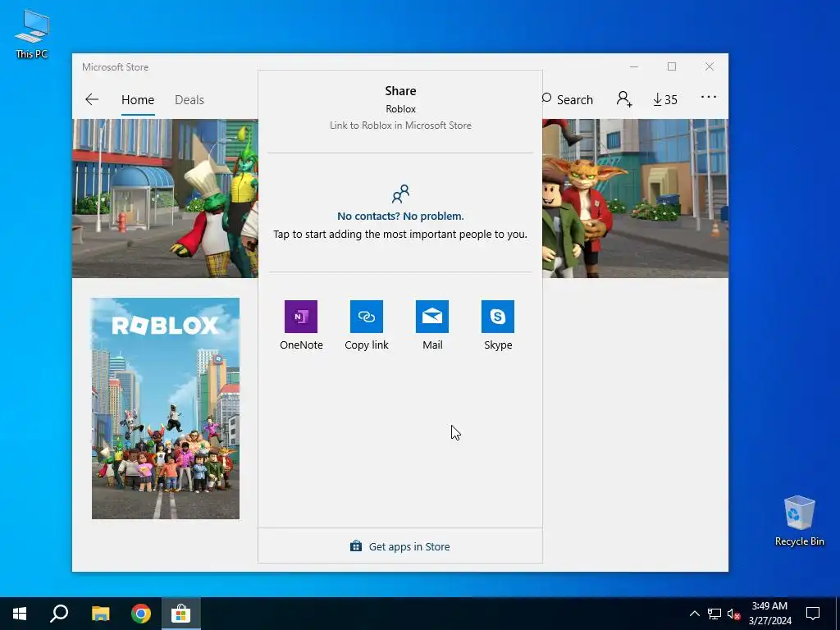Click Microsoft Store taskbar icon
The width and height of the screenshot is (840, 630).
tap(181, 614)
